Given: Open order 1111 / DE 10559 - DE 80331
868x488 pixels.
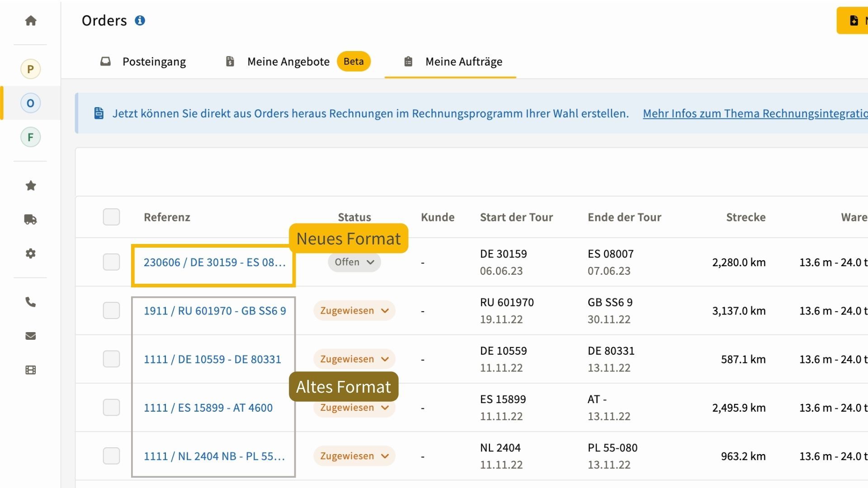Looking at the screenshot, I should click(x=212, y=359).
